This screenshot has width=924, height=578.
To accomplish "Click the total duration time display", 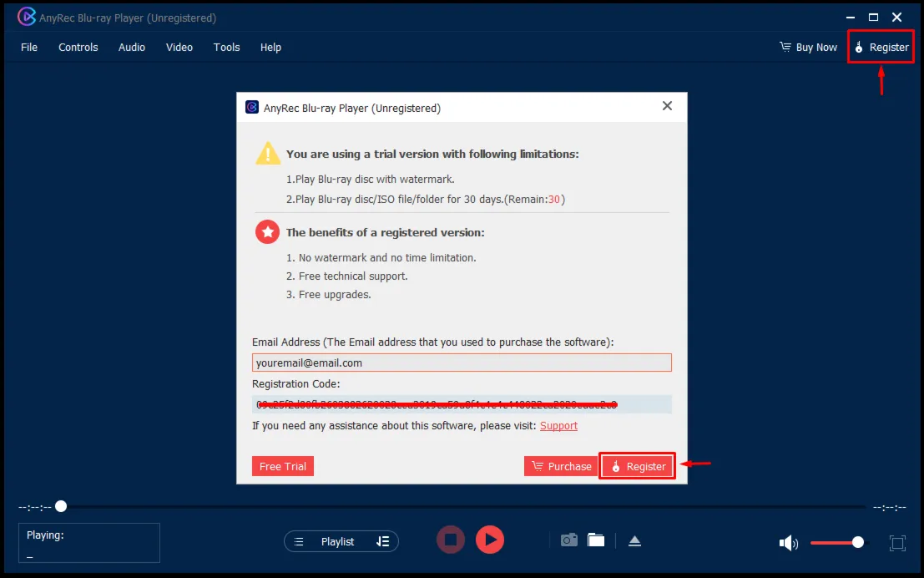I will coord(889,507).
